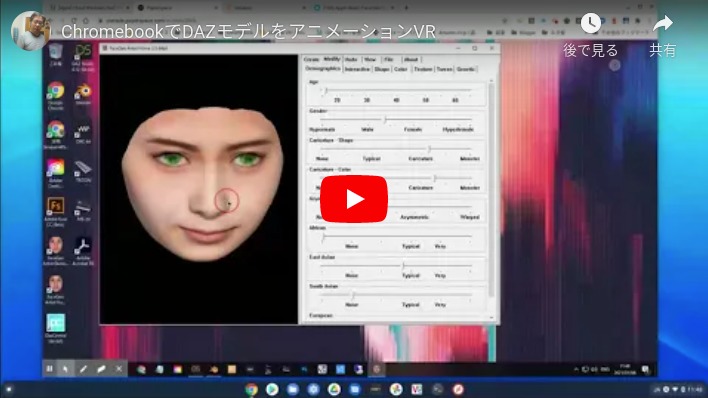
Task: Open the Adobe Fuse CC desktop icon
Action: pyautogui.click(x=56, y=211)
